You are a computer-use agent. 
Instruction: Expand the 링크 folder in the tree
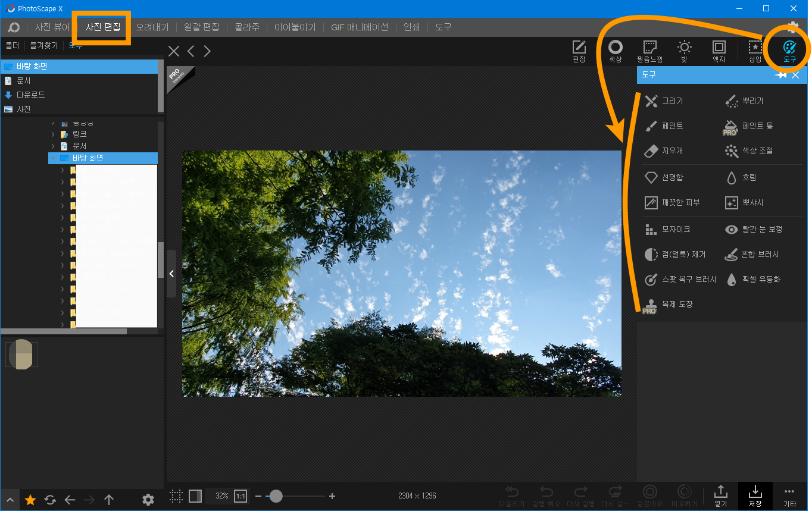[52, 134]
